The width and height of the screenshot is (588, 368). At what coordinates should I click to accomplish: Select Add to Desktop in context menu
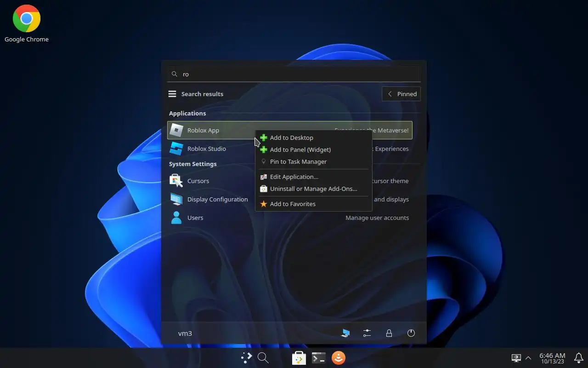(x=313, y=138)
